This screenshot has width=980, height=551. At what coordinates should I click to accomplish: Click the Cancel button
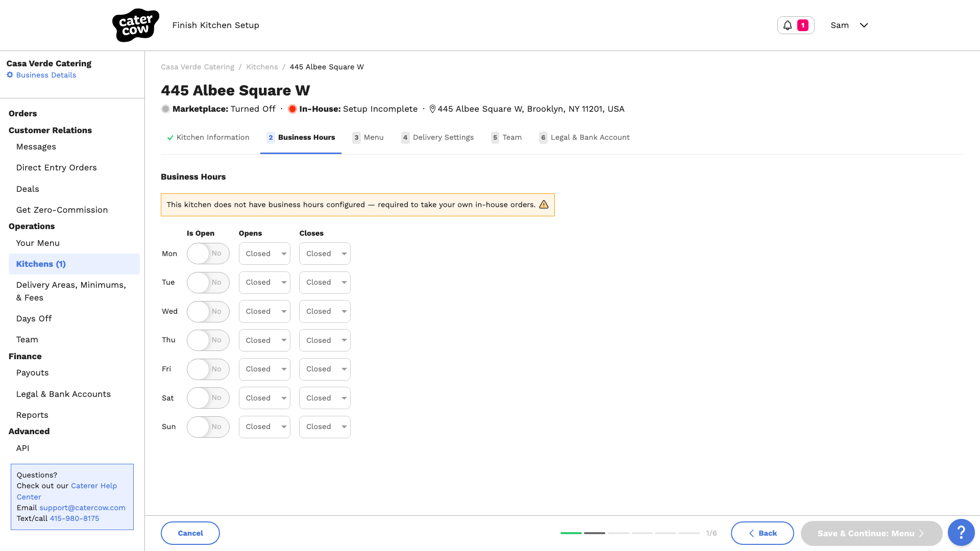click(190, 533)
